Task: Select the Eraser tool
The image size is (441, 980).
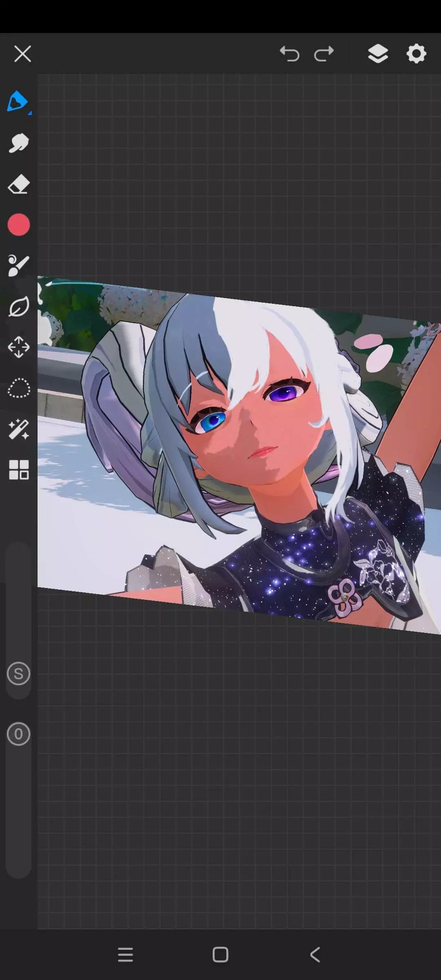Action: (18, 184)
